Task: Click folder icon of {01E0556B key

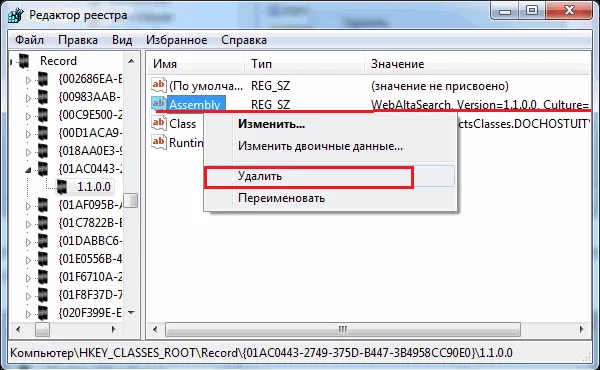Action: click(x=43, y=259)
